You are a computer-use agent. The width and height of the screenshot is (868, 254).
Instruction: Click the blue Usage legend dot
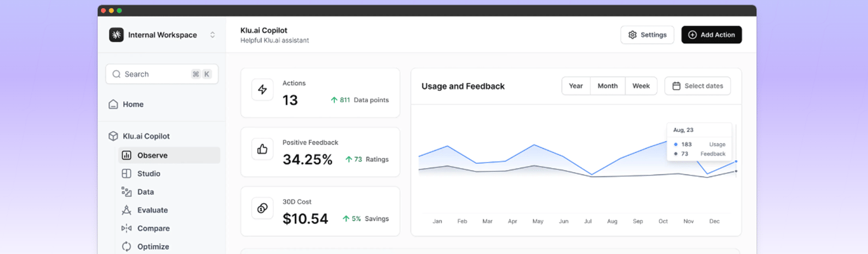675,144
